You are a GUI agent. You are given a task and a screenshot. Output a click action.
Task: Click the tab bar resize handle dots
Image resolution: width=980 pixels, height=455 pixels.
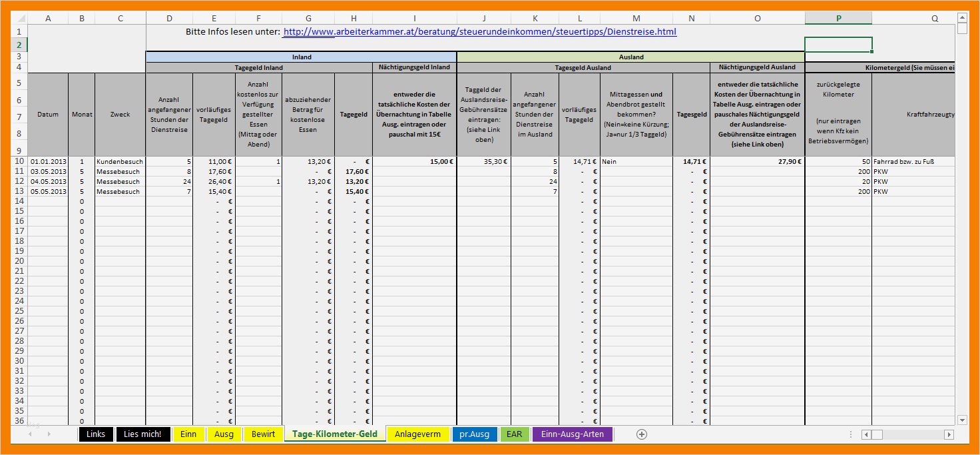click(850, 434)
